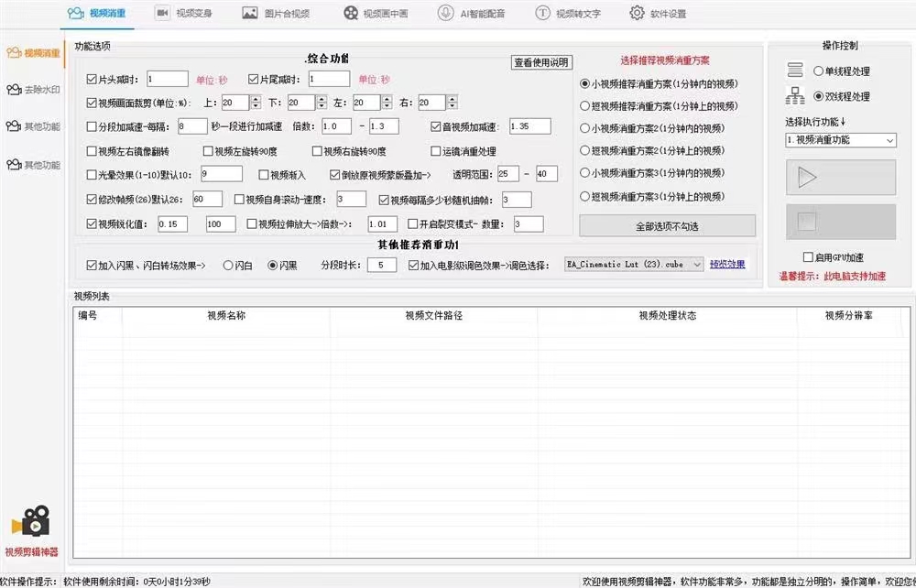Click the 查看使用说明 button
916x588 pixels.
point(541,63)
